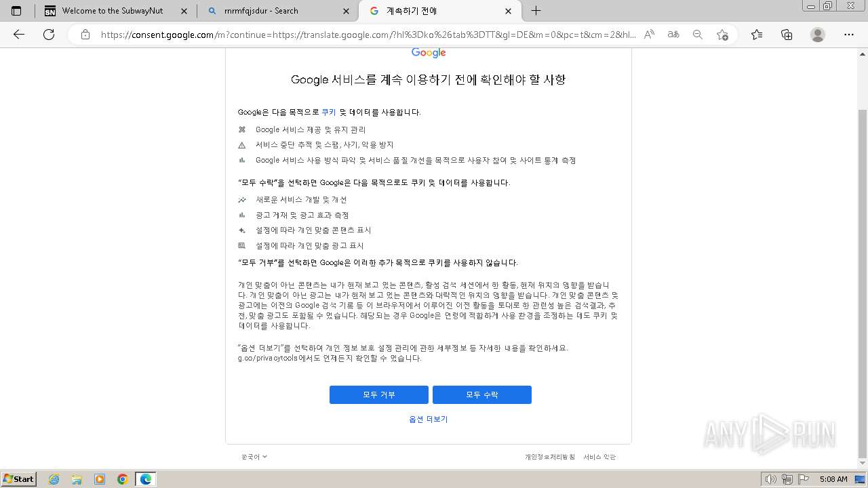This screenshot has width=868, height=488.
Task: Click the 설정에 따라 개인 맞춤 광고 표시 line
Action: click(x=309, y=246)
